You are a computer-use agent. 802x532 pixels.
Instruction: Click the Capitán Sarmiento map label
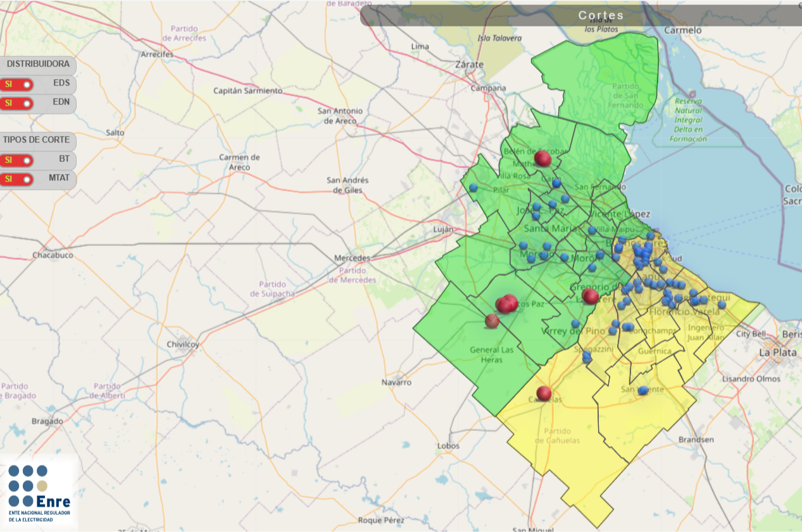tap(248, 90)
